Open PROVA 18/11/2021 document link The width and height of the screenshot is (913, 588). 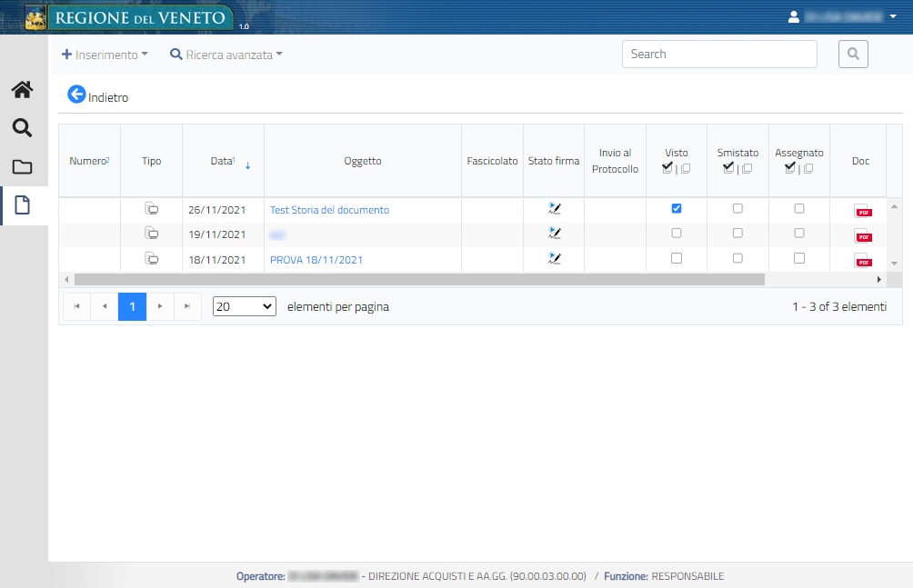pos(316,260)
